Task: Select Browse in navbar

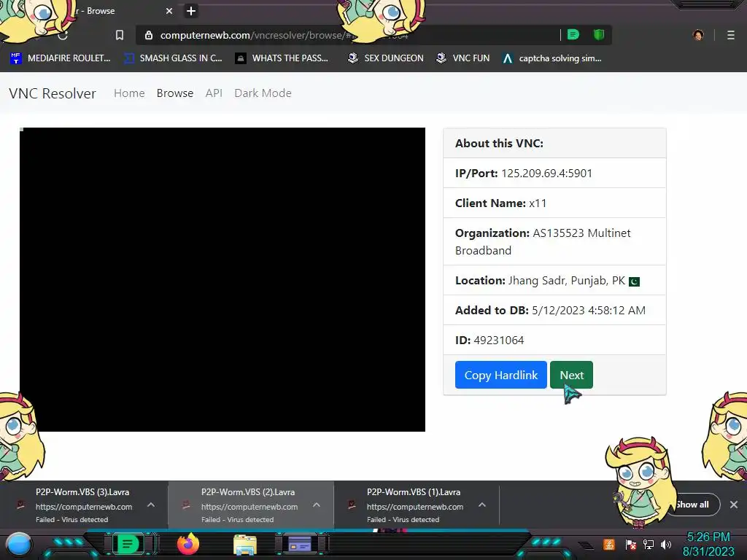Action: point(175,93)
